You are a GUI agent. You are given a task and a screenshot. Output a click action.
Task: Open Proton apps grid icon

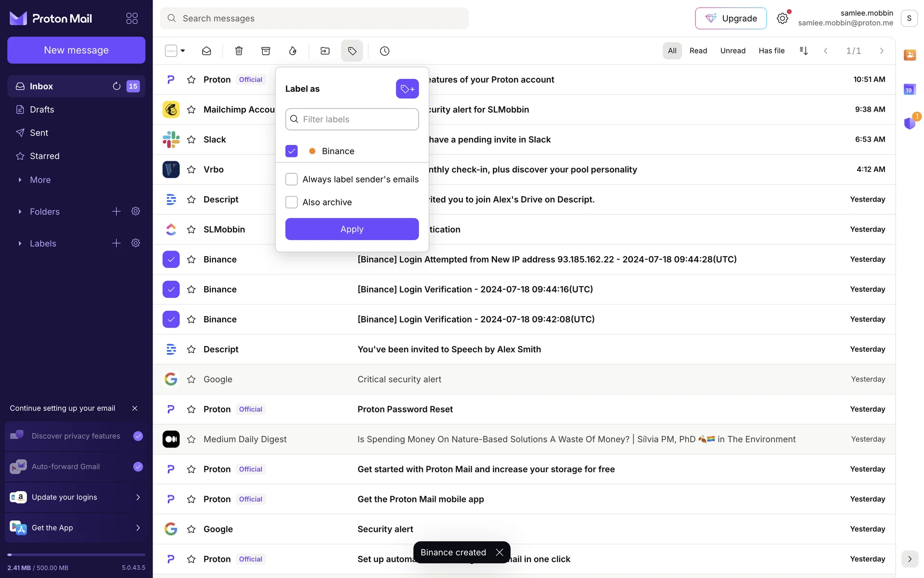[x=132, y=18]
